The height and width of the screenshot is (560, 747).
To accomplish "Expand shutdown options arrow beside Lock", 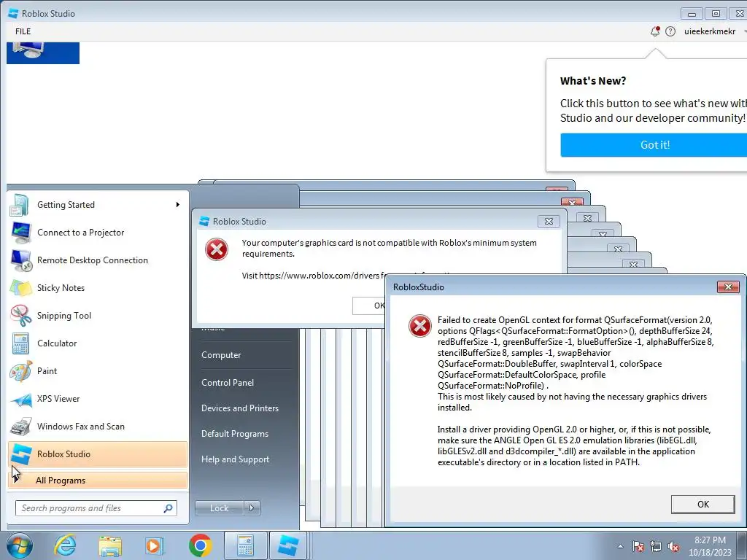I will pyautogui.click(x=252, y=508).
